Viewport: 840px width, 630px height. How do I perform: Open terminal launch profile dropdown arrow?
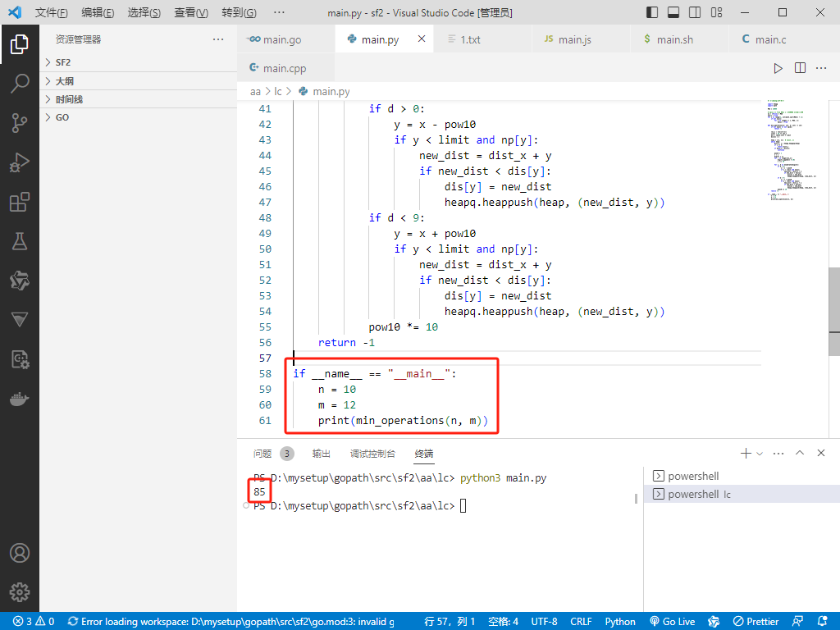(759, 454)
